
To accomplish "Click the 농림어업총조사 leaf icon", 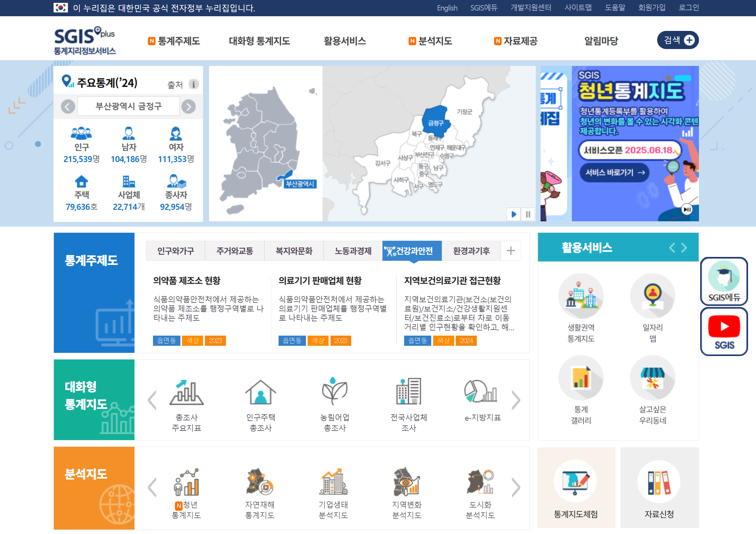I will (x=334, y=392).
